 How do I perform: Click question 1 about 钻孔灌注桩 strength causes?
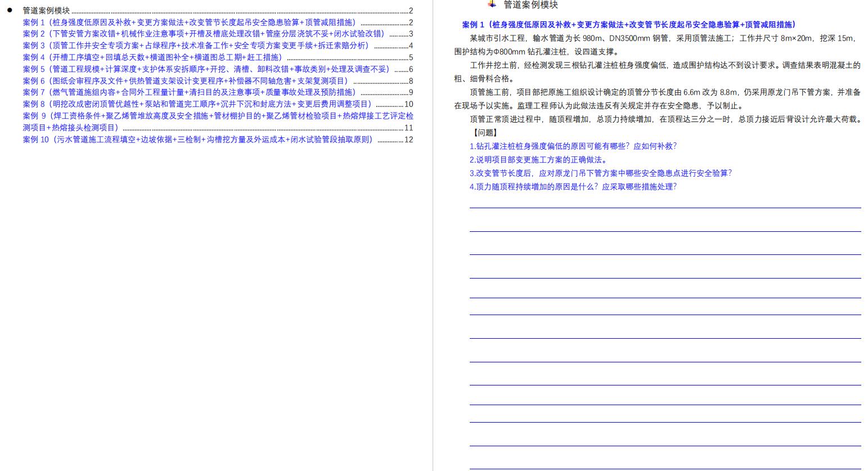[572, 146]
